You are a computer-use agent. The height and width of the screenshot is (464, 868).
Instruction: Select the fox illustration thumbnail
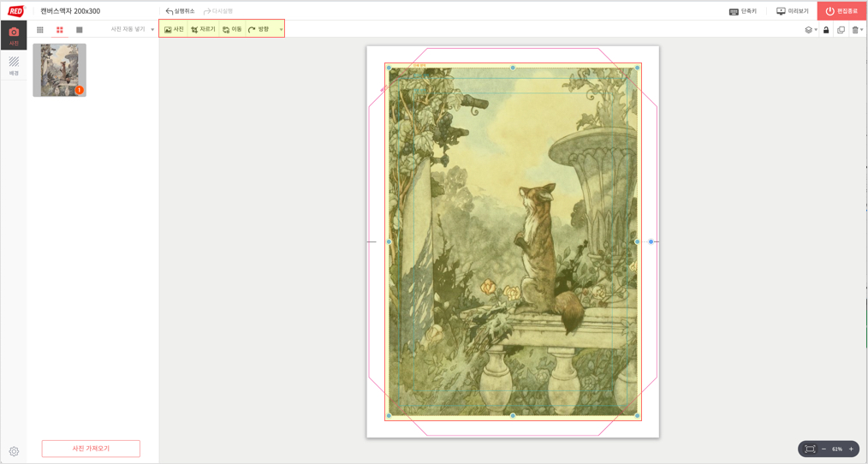tap(60, 70)
